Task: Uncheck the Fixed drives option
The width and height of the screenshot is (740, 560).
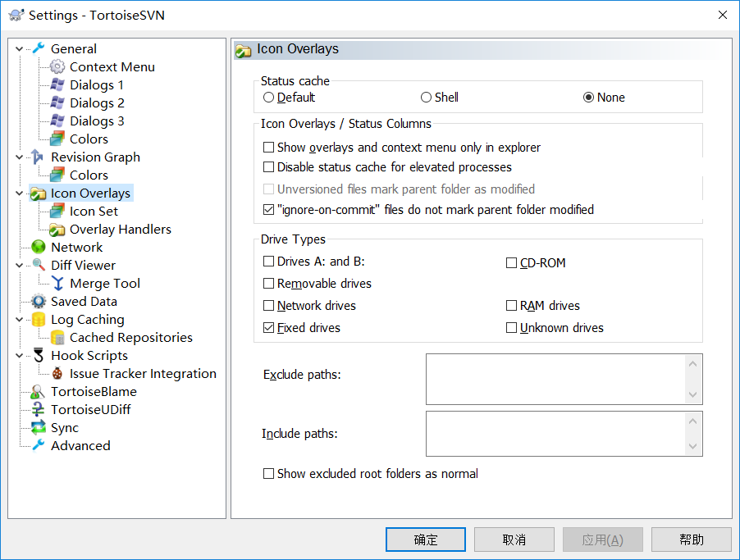Action: 268,327
